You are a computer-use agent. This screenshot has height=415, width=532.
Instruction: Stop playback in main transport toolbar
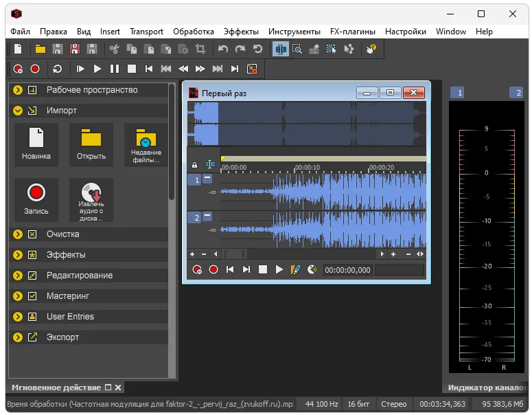click(132, 69)
